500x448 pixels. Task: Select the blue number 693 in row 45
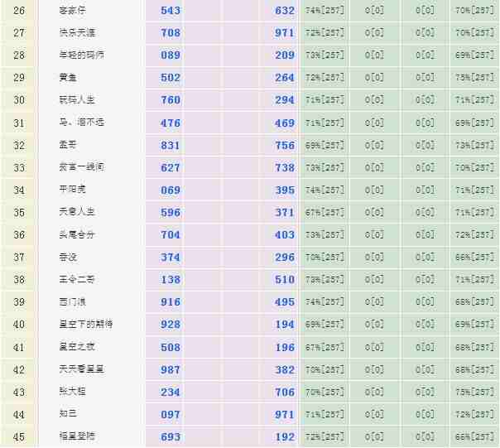pos(171,436)
